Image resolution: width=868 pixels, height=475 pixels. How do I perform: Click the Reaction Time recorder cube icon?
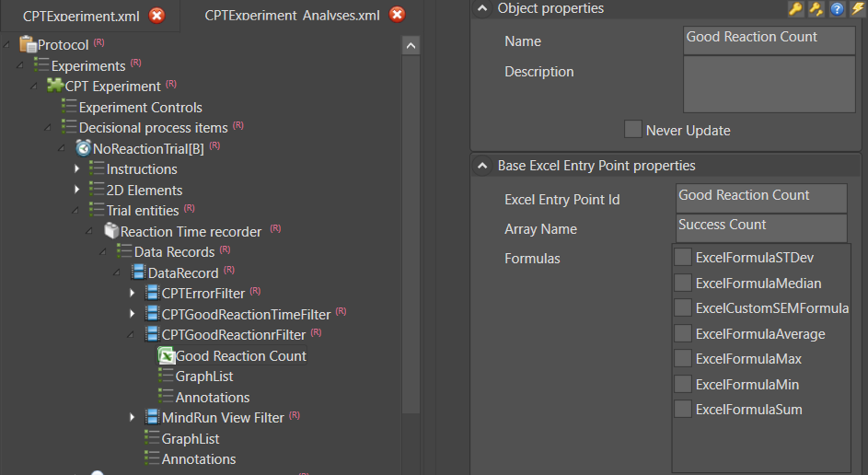tap(111, 231)
